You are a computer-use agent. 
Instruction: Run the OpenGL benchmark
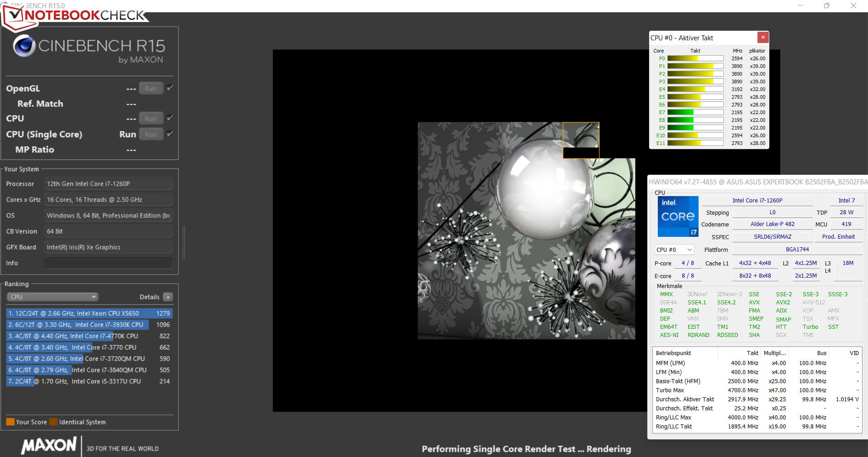tap(151, 89)
